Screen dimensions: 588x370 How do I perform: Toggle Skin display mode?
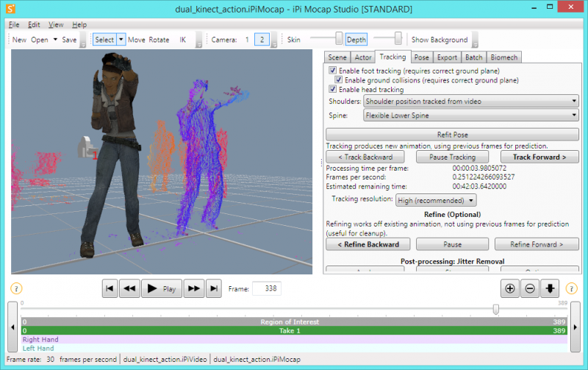pos(293,40)
